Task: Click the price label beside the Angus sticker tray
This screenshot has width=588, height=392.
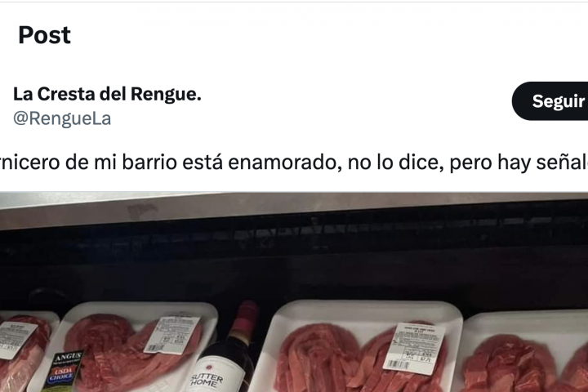Action: click(x=171, y=335)
